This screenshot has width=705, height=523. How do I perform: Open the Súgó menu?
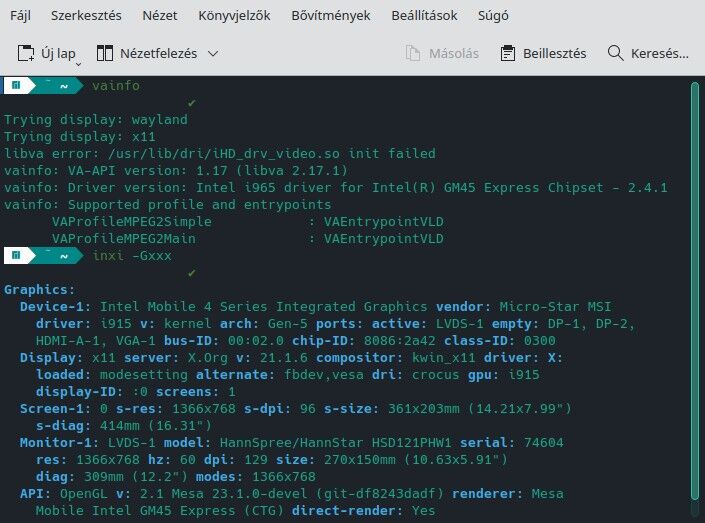pos(493,15)
